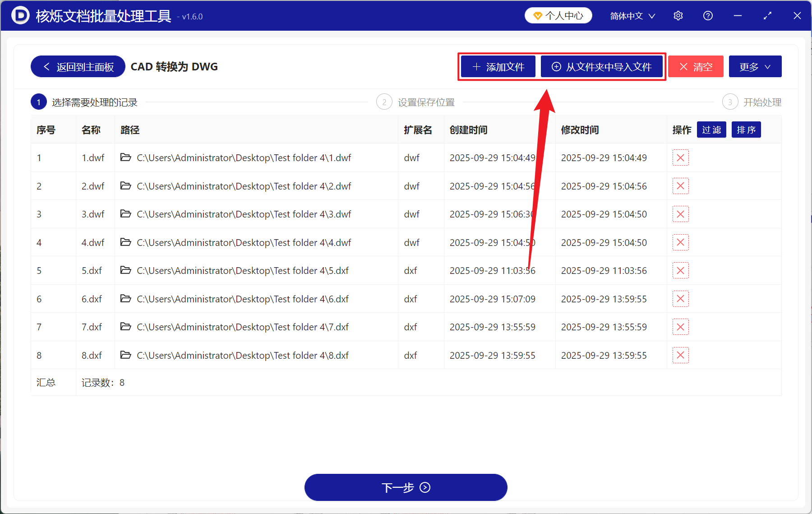Open help using the question mark icon

pos(707,15)
